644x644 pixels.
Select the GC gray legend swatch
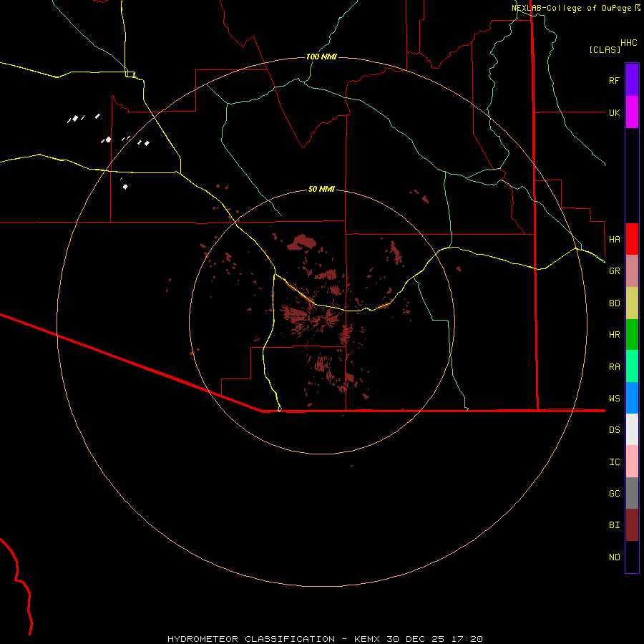coord(632,493)
